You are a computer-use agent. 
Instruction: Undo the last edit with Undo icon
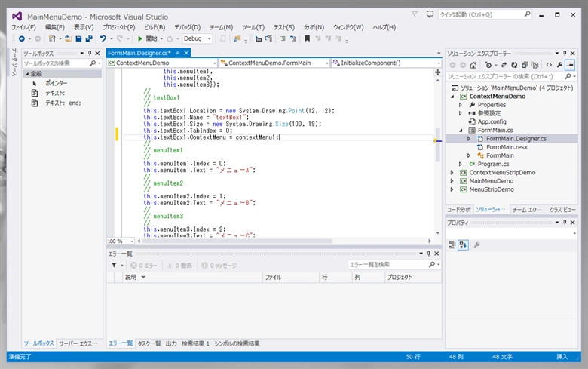pyautogui.click(x=103, y=38)
